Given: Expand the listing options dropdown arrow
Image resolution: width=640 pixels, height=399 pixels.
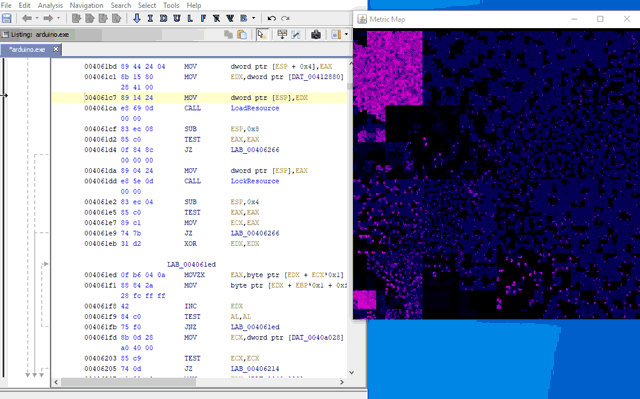Looking at the screenshot, I should coord(347,35).
